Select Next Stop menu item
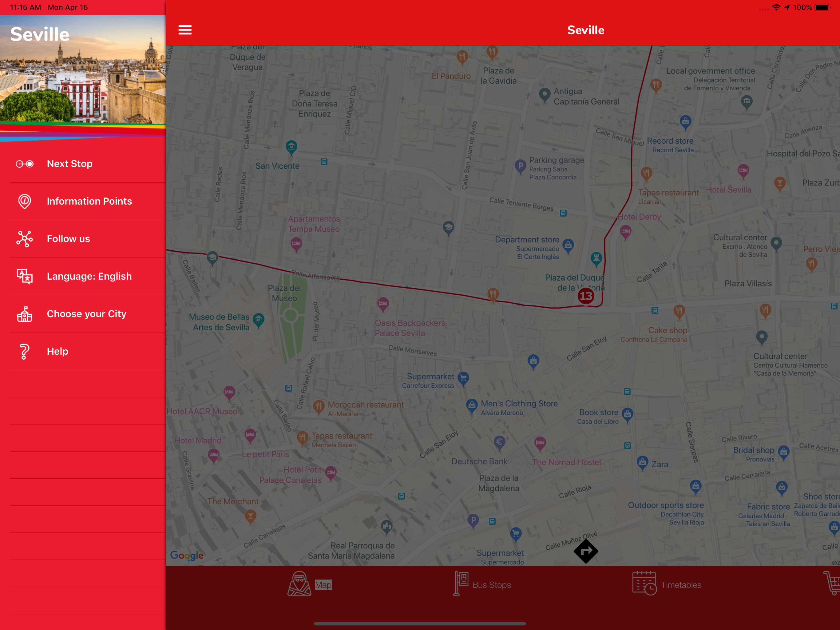Screen dimensions: 840x630 [x=70, y=164]
